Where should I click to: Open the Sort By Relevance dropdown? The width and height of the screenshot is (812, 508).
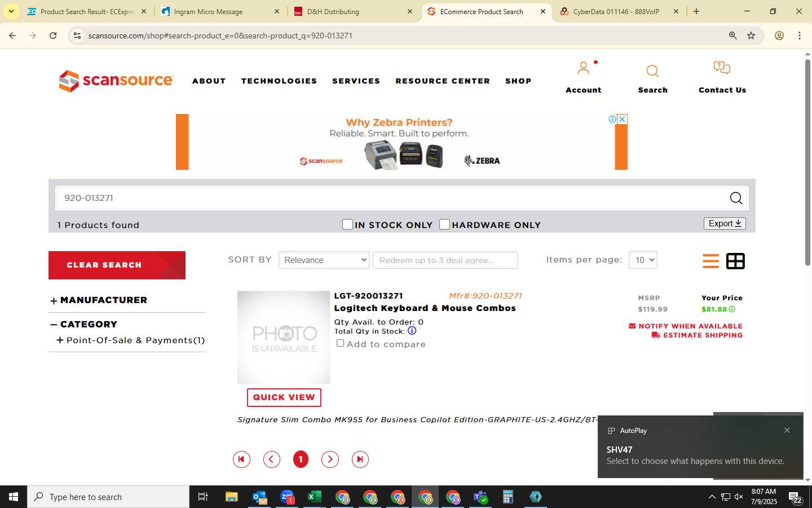pos(324,260)
